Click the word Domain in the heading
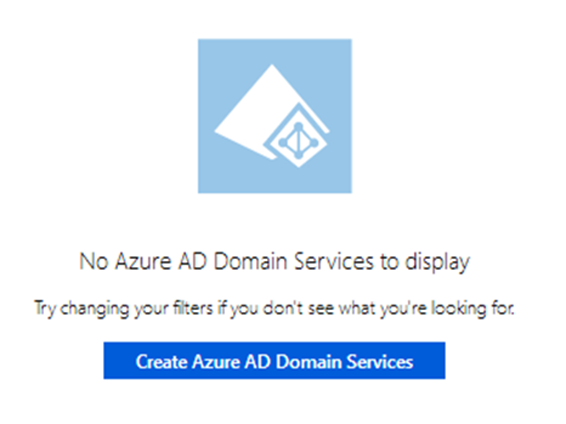 click(x=251, y=261)
